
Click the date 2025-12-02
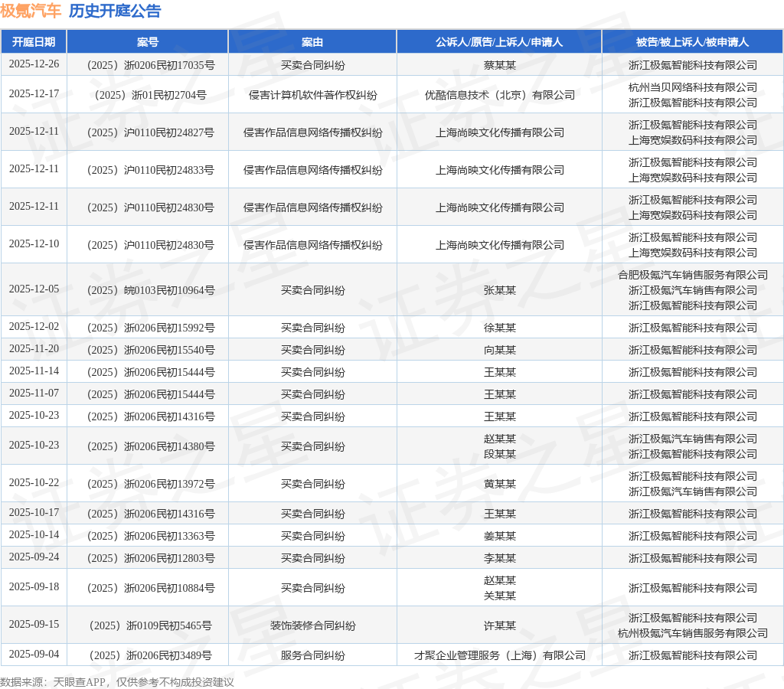click(34, 326)
